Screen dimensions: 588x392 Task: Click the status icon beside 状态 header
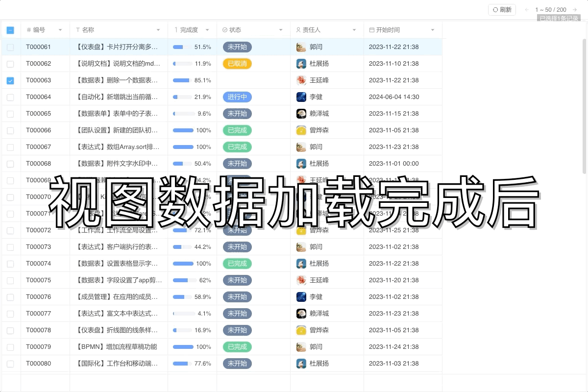click(x=224, y=30)
